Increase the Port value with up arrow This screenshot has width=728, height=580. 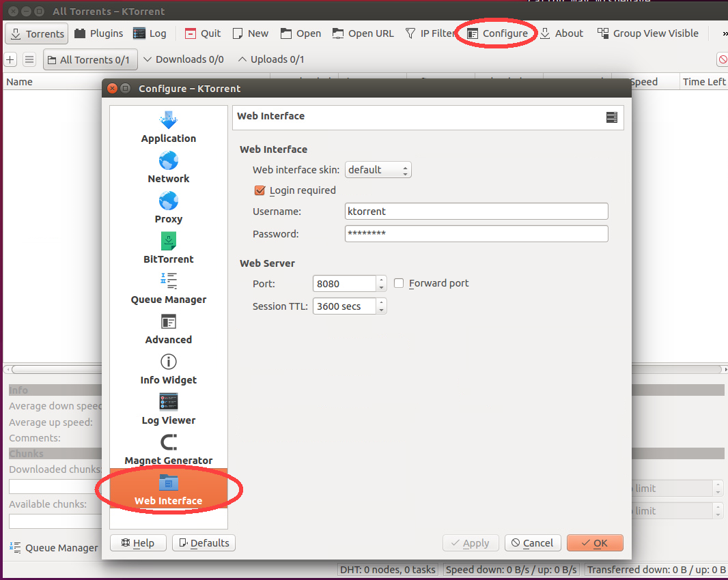(381, 280)
